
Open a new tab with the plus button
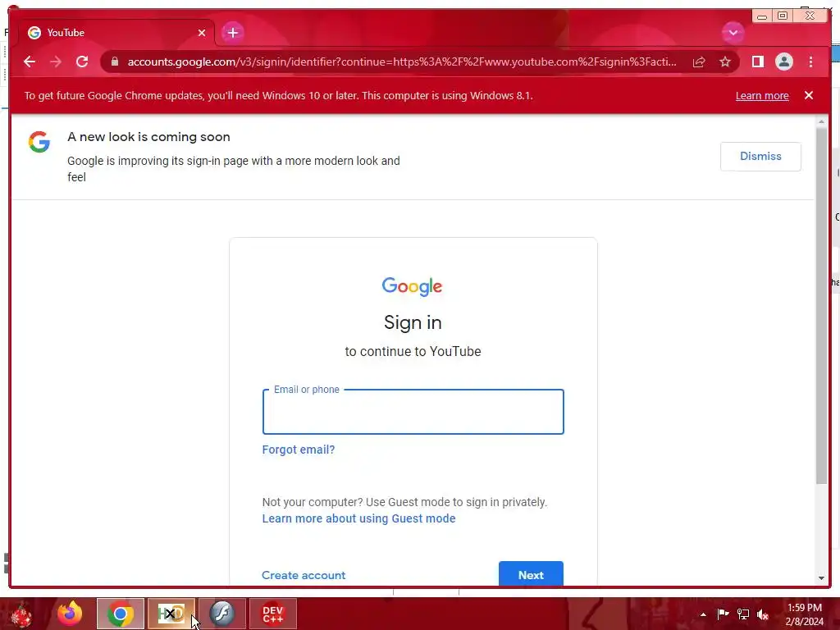pos(232,33)
